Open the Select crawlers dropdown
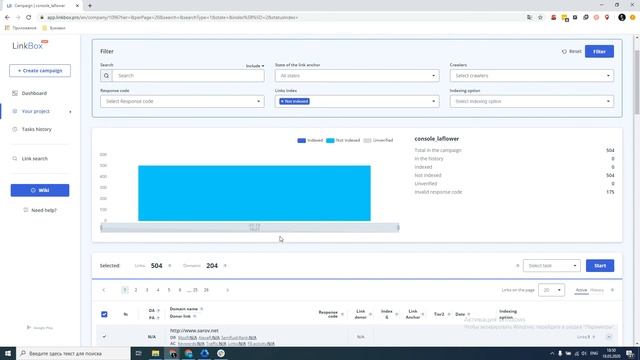 (532, 76)
